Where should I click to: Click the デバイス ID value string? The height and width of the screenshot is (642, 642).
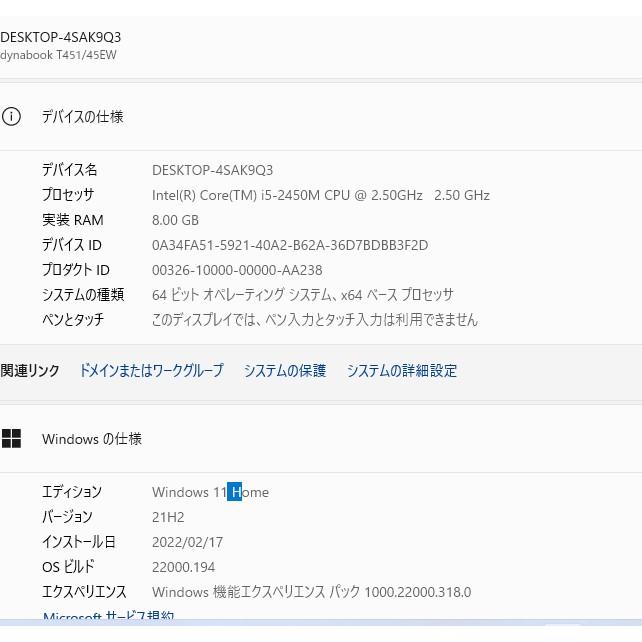(x=289, y=245)
